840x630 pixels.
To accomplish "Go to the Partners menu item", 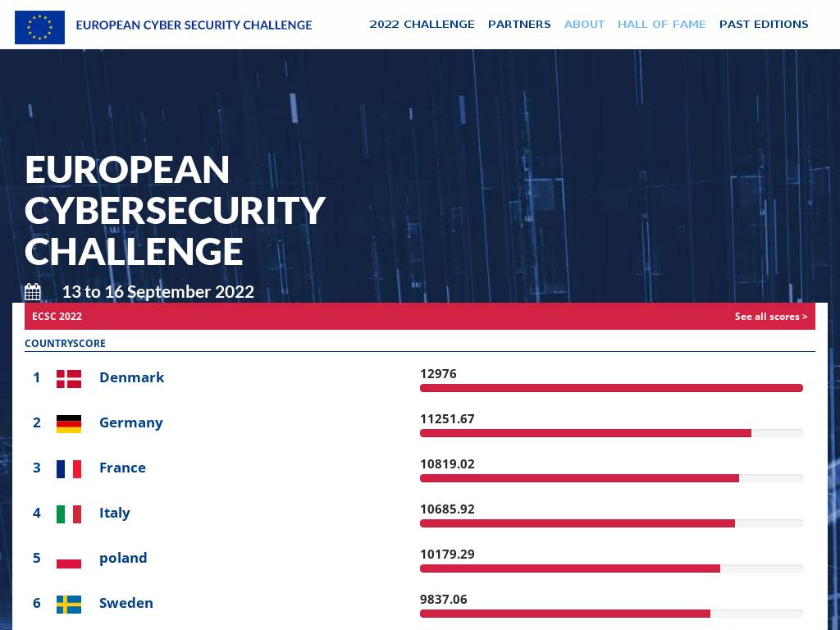I will (x=519, y=25).
